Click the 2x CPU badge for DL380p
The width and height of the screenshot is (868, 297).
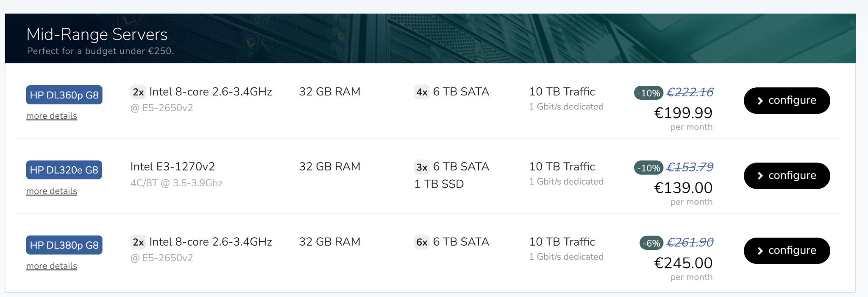[138, 242]
